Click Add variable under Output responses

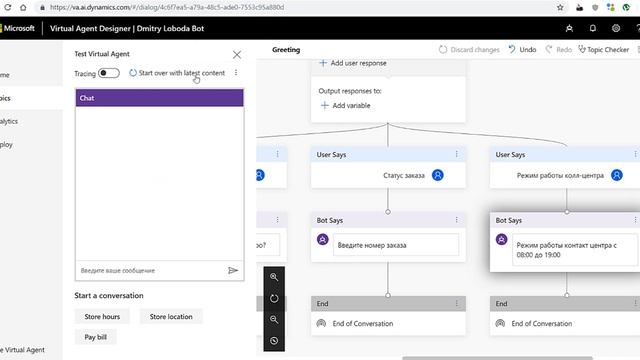(345, 105)
